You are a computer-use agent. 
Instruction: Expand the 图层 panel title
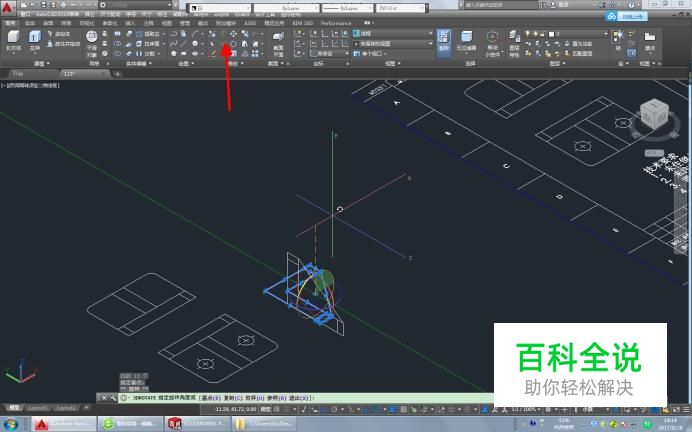[556, 64]
